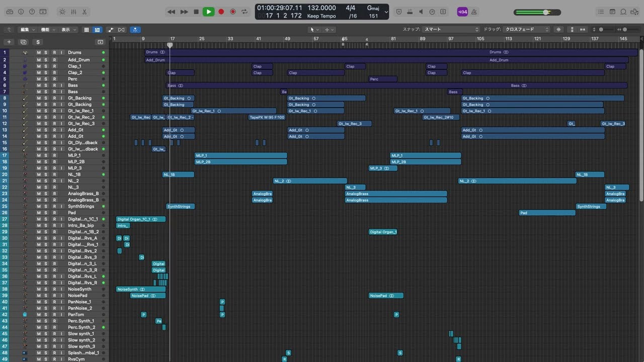This screenshot has width=644, height=362.
Task: Click the boxed S solo icon
Action: pyautogui.click(x=443, y=12)
